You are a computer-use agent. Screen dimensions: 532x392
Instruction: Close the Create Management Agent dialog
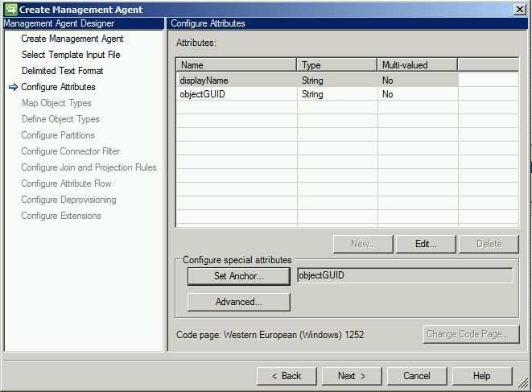[x=520, y=9]
